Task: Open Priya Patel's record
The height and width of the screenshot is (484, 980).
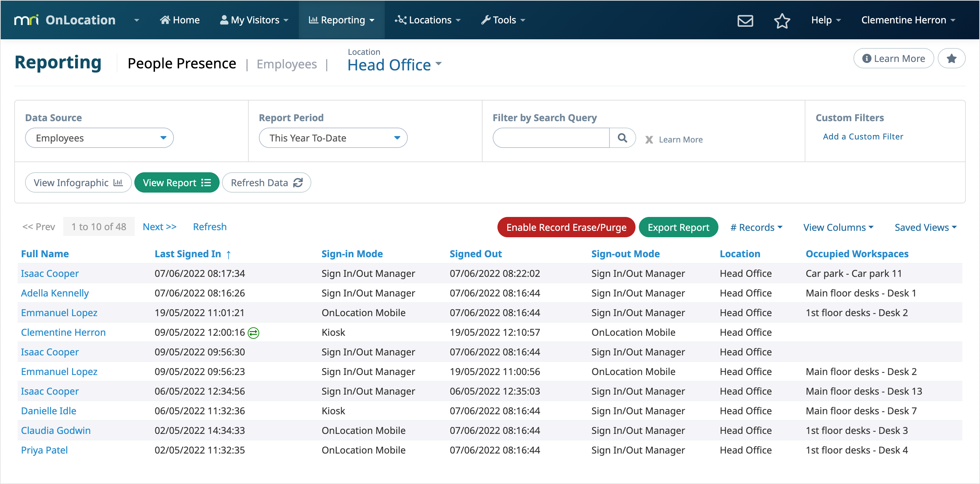Action: tap(44, 450)
